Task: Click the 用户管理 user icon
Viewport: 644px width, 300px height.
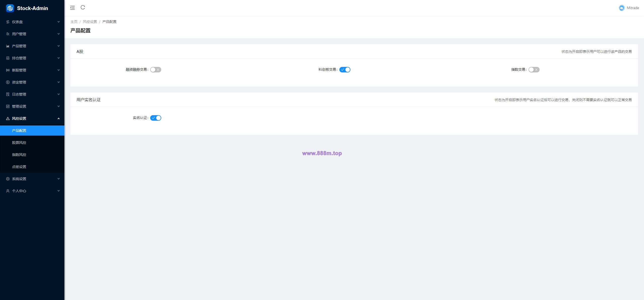Action: pyautogui.click(x=8, y=34)
